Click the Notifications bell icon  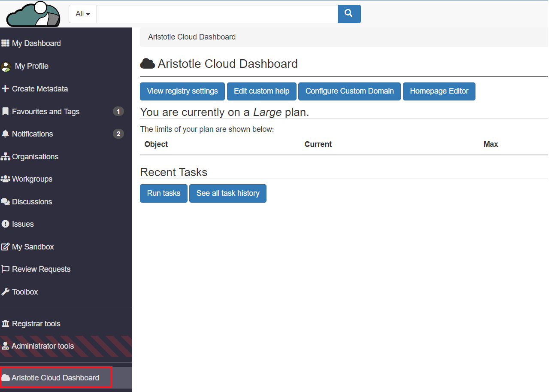point(6,134)
